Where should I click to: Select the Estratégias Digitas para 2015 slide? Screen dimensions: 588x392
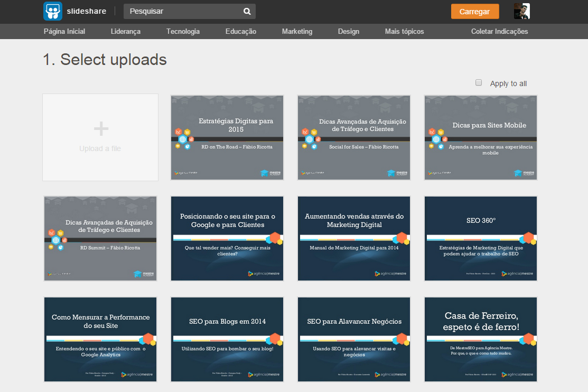227,137
